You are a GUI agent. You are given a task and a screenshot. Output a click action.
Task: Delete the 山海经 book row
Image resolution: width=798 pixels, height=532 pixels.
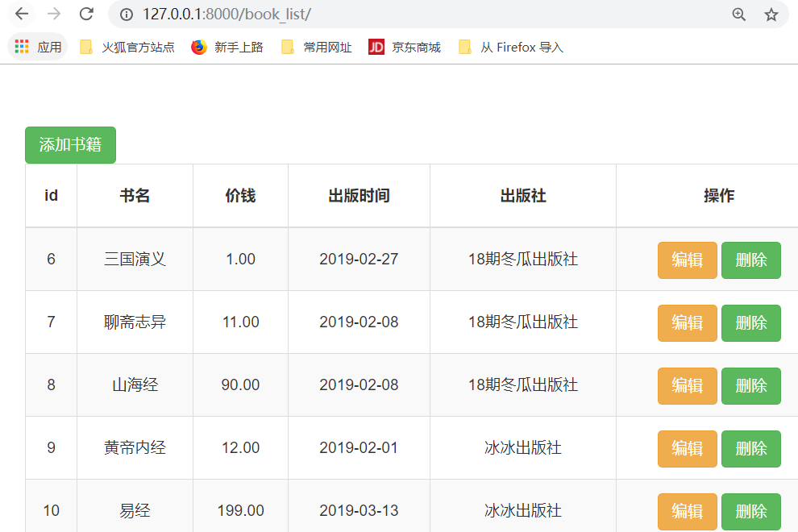coord(751,386)
